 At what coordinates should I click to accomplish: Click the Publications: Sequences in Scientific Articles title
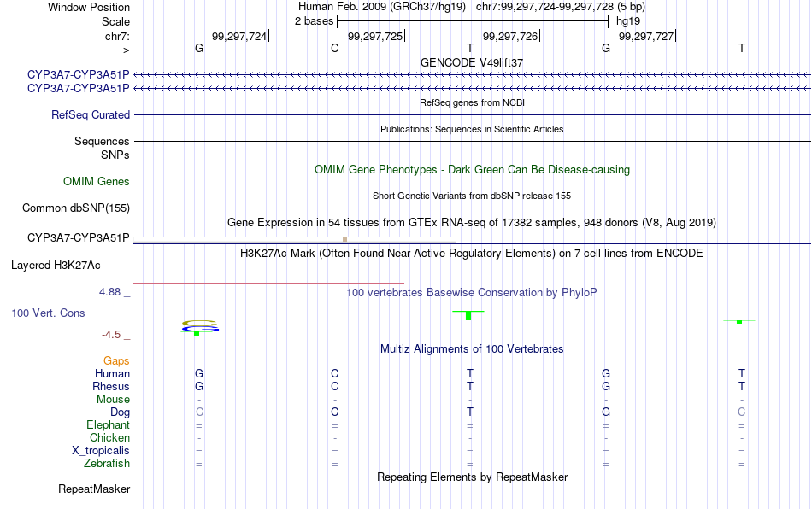(x=472, y=129)
